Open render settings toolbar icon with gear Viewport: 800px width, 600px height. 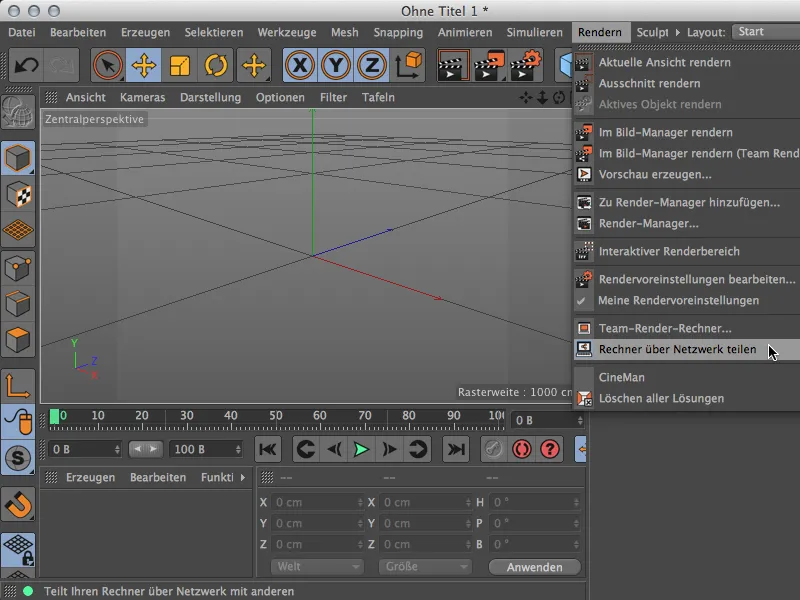tap(525, 65)
